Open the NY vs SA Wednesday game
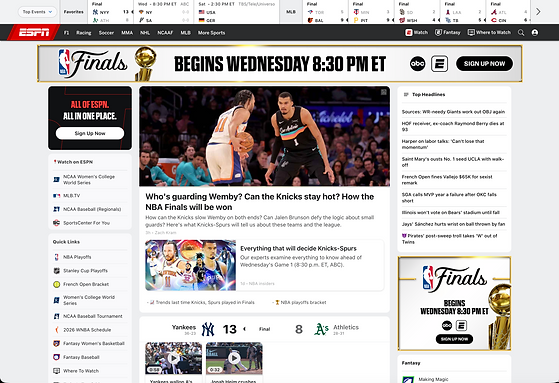The height and width of the screenshot is (383, 559). tap(164, 12)
